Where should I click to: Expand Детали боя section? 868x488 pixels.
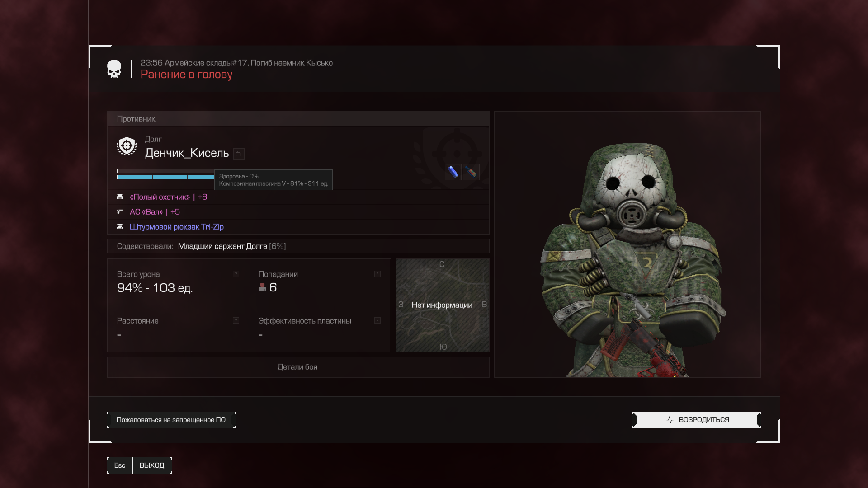[x=298, y=367]
